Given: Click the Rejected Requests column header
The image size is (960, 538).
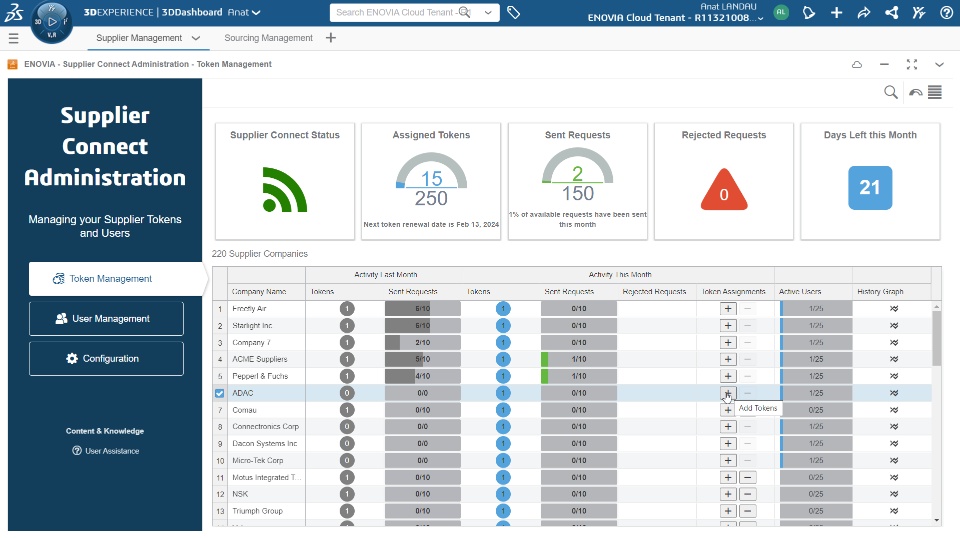Looking at the screenshot, I should (654, 292).
